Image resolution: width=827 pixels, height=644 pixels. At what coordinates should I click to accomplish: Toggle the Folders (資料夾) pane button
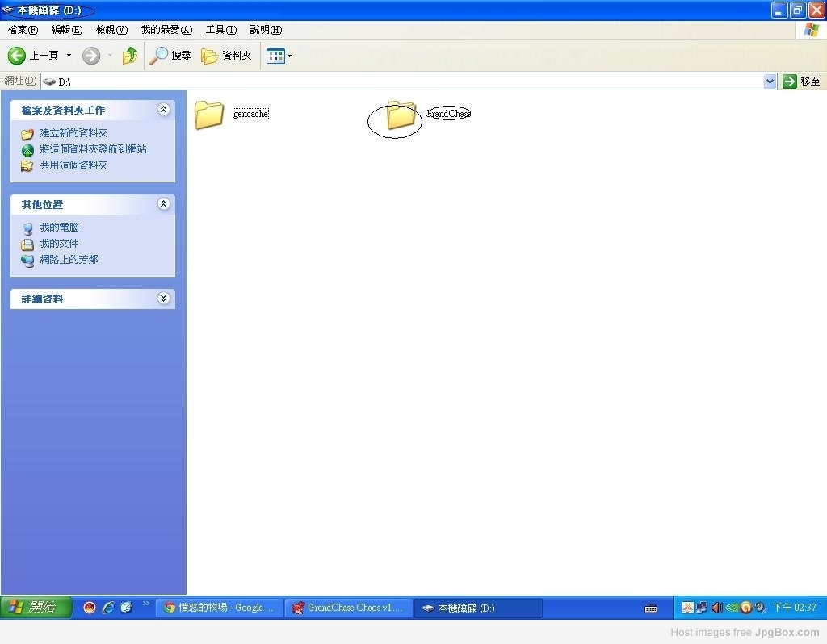click(x=227, y=56)
